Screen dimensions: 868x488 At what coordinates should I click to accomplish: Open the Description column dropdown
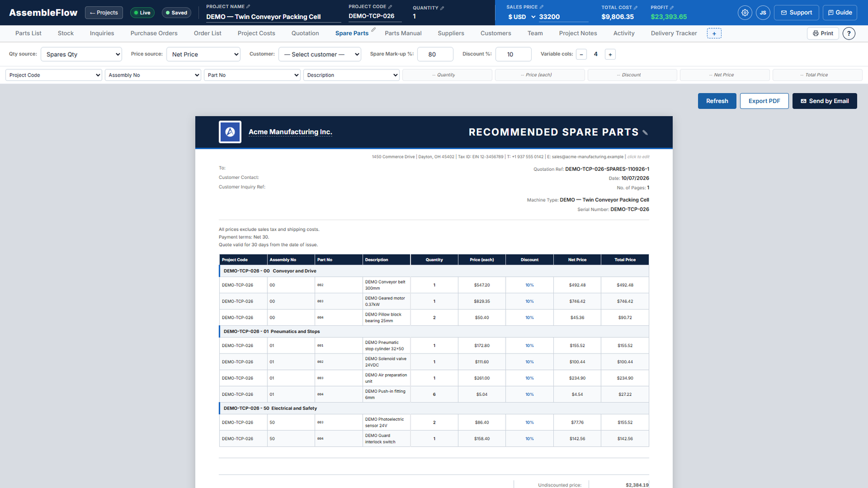click(x=352, y=75)
